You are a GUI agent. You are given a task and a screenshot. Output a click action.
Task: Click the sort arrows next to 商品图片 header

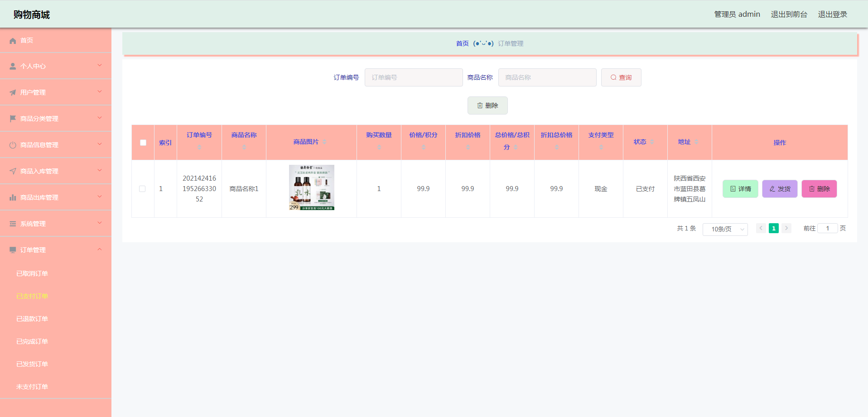tap(324, 142)
